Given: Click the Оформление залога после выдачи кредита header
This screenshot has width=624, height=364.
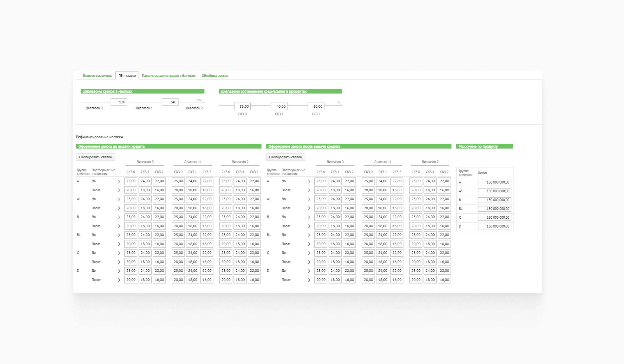Looking at the screenshot, I should tap(359, 146).
